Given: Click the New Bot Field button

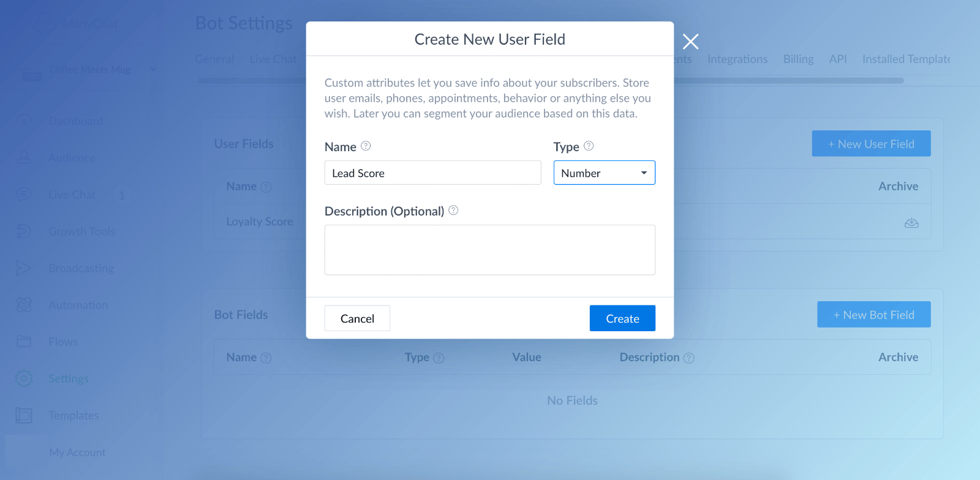Looking at the screenshot, I should (x=873, y=314).
